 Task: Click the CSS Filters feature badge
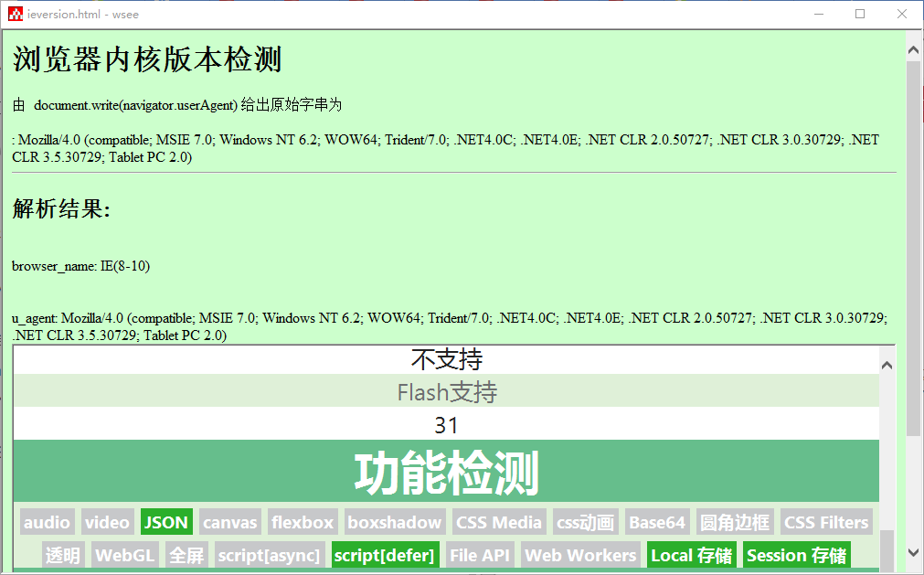pos(825,522)
